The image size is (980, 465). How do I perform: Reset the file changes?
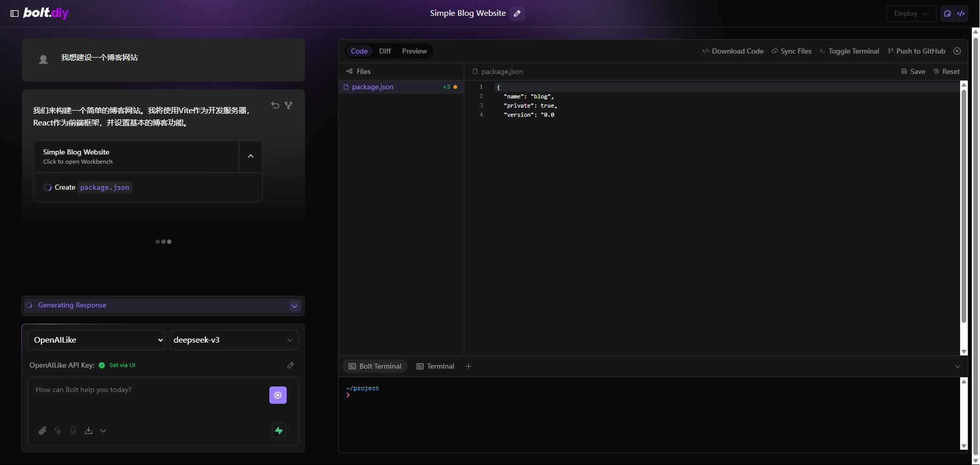[x=946, y=71]
